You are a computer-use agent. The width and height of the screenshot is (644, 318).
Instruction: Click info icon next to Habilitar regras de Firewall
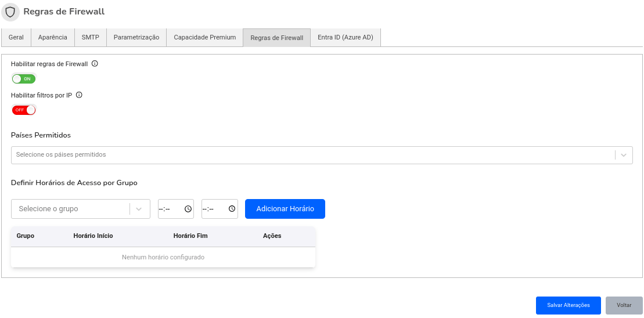point(95,64)
